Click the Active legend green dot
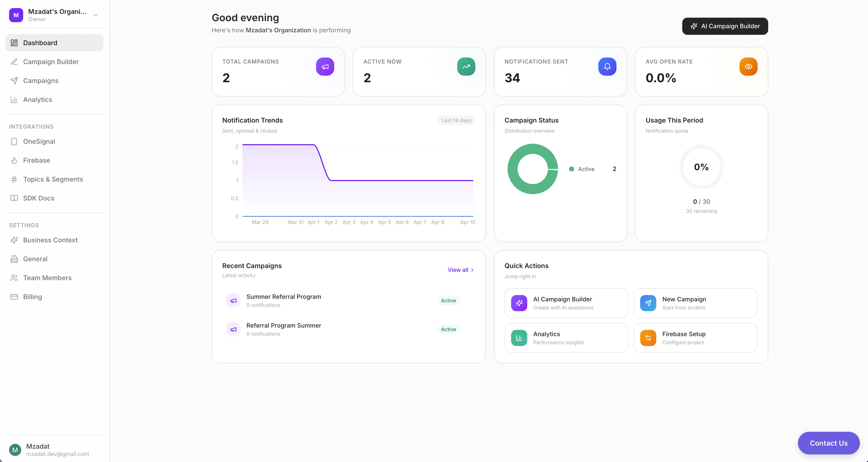 pos(571,169)
